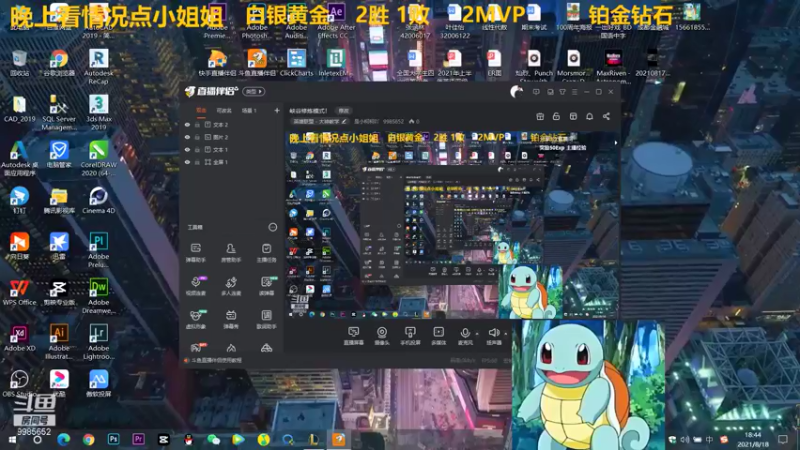
Task: Open the 视频连麦 microphone tool
Action: point(195,286)
